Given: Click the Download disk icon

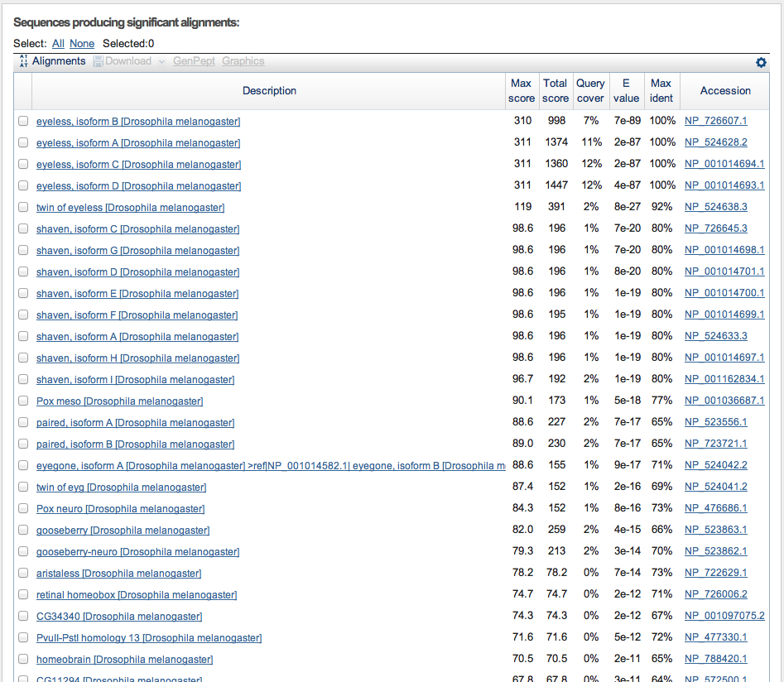Looking at the screenshot, I should pyautogui.click(x=99, y=61).
